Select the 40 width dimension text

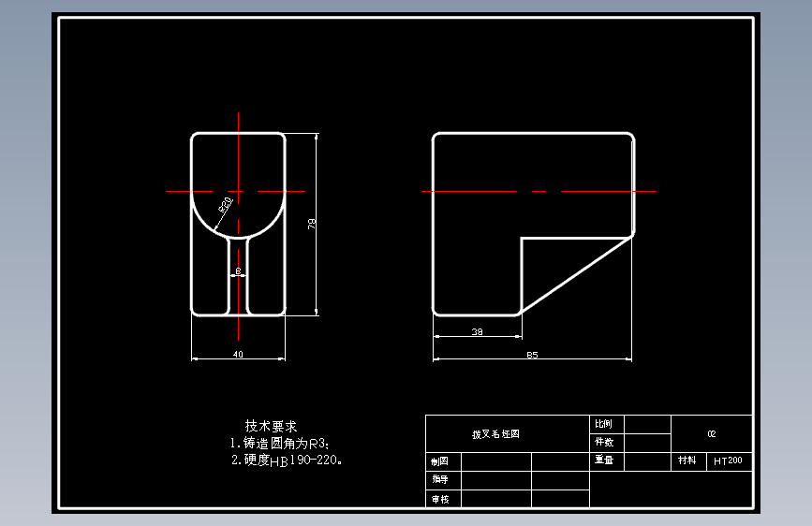238,354
